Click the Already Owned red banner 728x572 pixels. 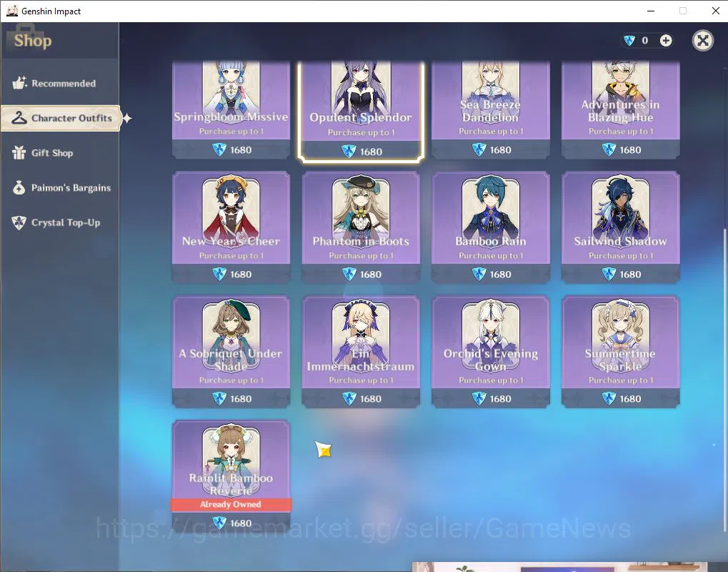(x=231, y=505)
